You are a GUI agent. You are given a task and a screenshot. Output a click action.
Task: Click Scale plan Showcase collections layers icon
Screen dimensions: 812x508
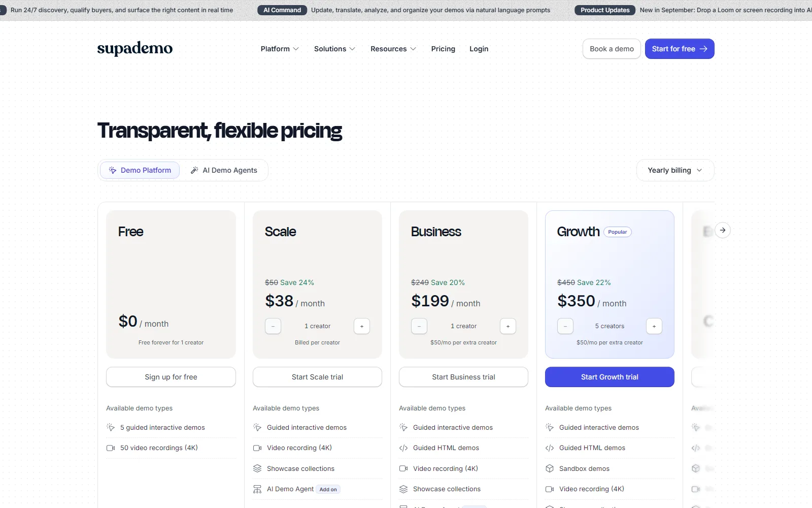coord(257,468)
